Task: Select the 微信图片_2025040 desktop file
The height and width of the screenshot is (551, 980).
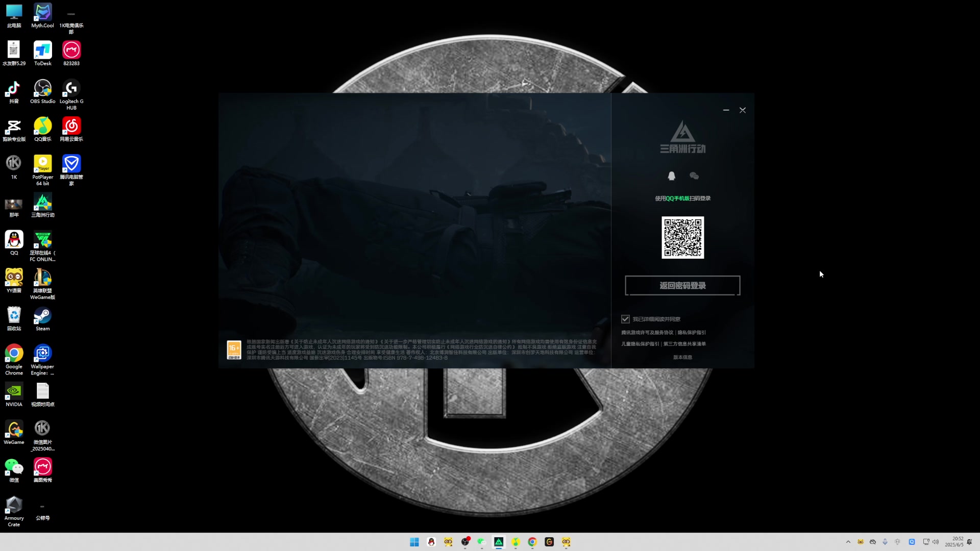Action: (x=42, y=436)
